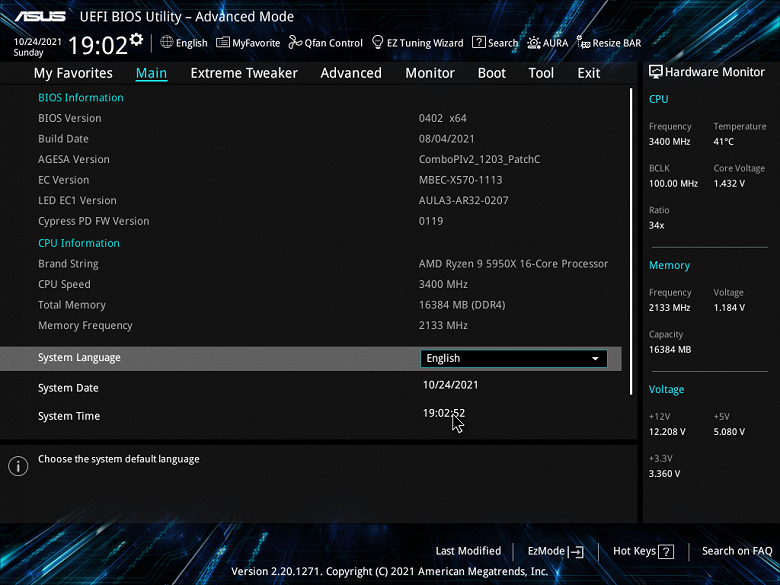This screenshot has height=585, width=780.
Task: Open the Tool tab
Action: (541, 73)
